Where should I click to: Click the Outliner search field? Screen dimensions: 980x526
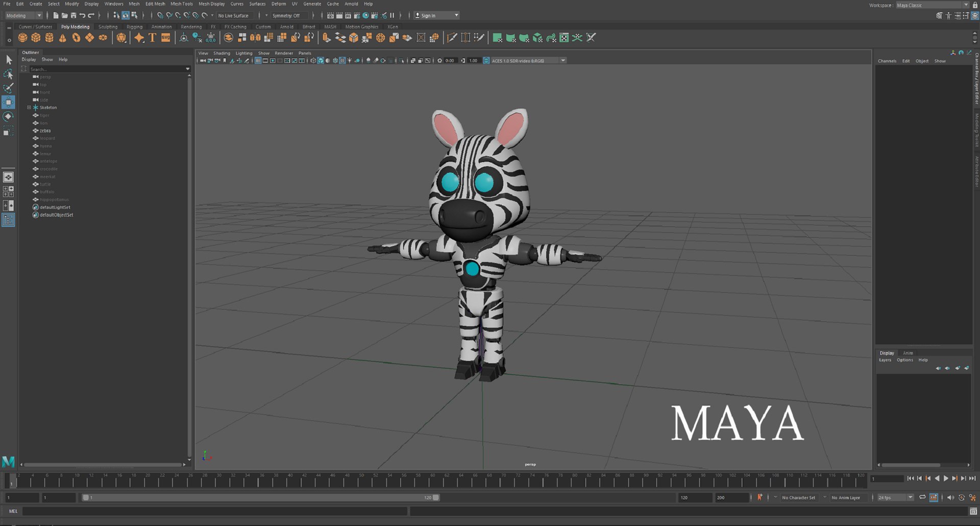[109, 69]
